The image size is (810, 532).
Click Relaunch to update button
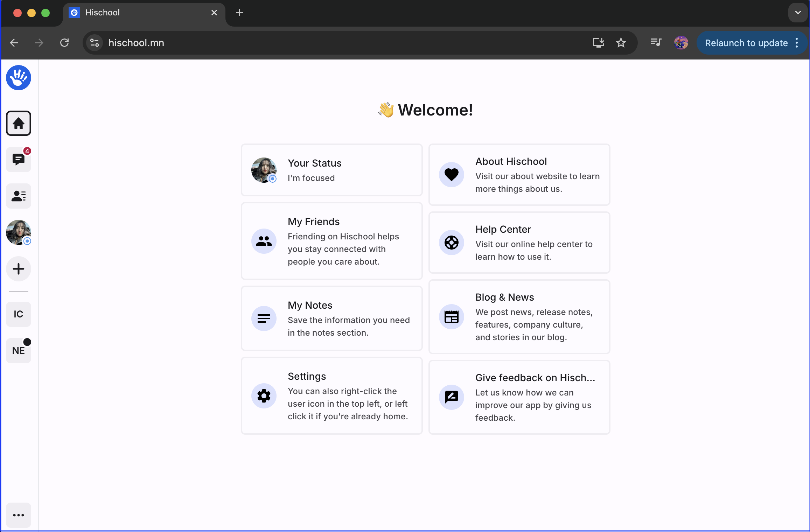[x=746, y=43]
